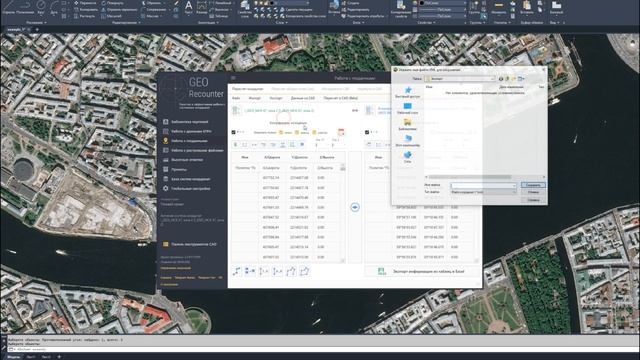Expand the Drawing ribbon panel
This screenshot has width=640, height=360.
37,22
